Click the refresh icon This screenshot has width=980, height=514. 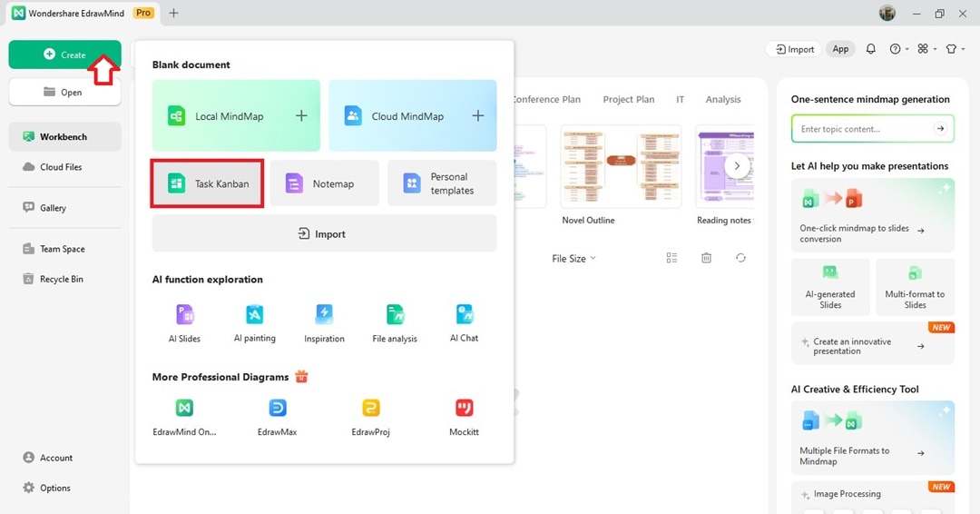point(740,258)
